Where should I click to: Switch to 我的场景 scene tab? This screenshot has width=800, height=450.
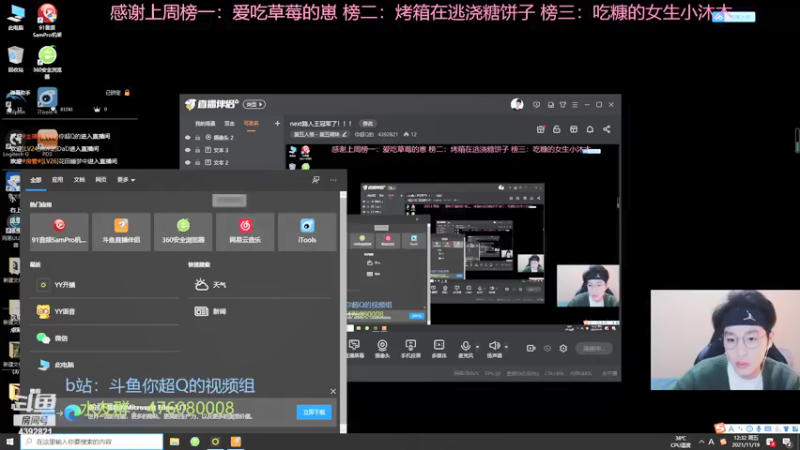[205, 123]
